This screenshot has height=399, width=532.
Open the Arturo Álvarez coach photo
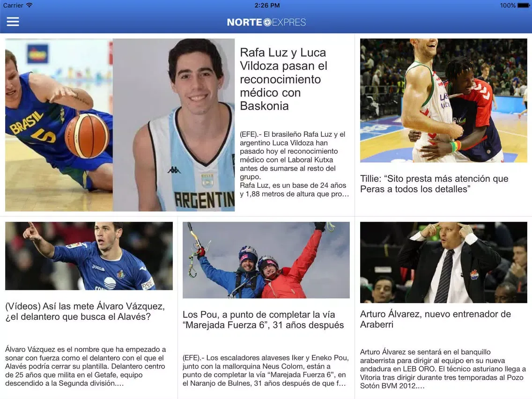443,262
